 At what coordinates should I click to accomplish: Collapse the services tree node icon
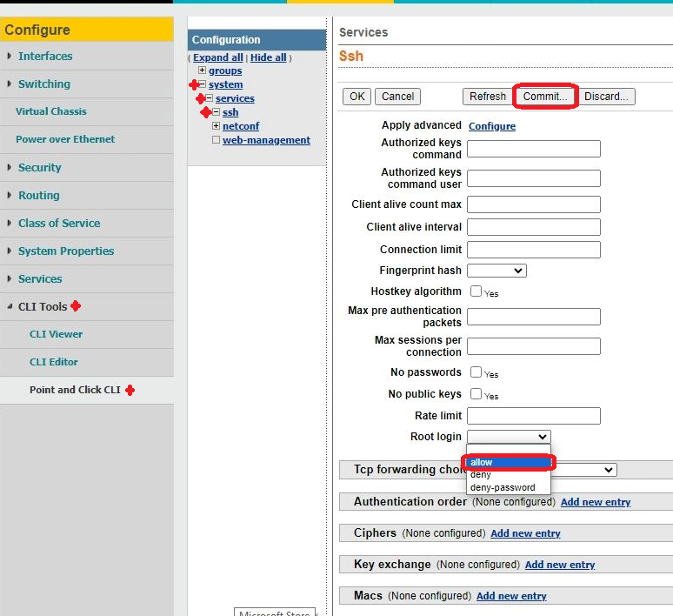click(209, 98)
